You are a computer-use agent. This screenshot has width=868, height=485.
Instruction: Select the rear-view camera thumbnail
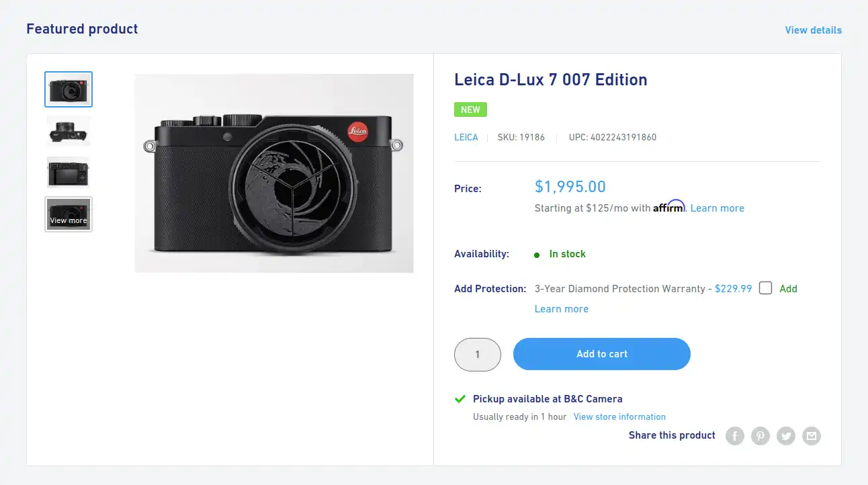[69, 173]
